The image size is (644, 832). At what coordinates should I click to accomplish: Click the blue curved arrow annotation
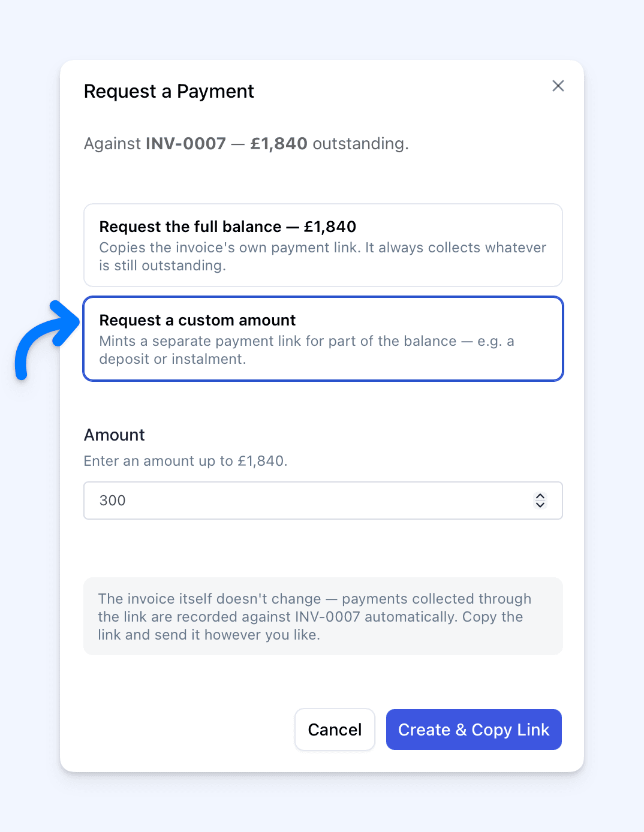click(x=47, y=340)
